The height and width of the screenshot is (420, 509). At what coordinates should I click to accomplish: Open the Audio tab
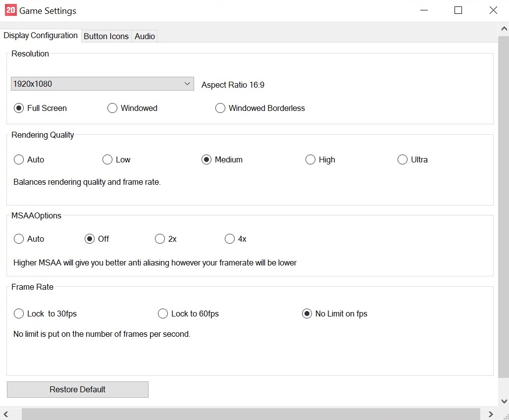tap(145, 36)
